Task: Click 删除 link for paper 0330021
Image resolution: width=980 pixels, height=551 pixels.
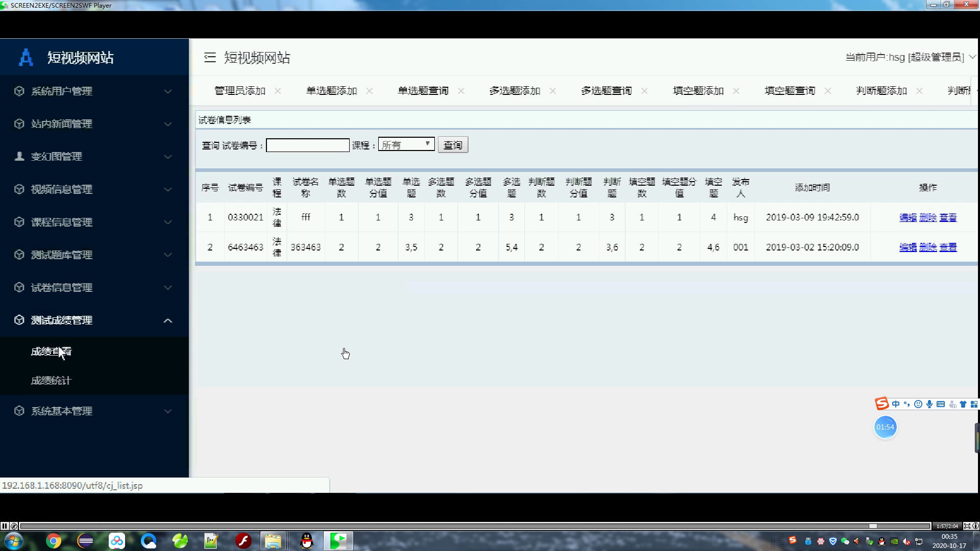Action: 928,217
